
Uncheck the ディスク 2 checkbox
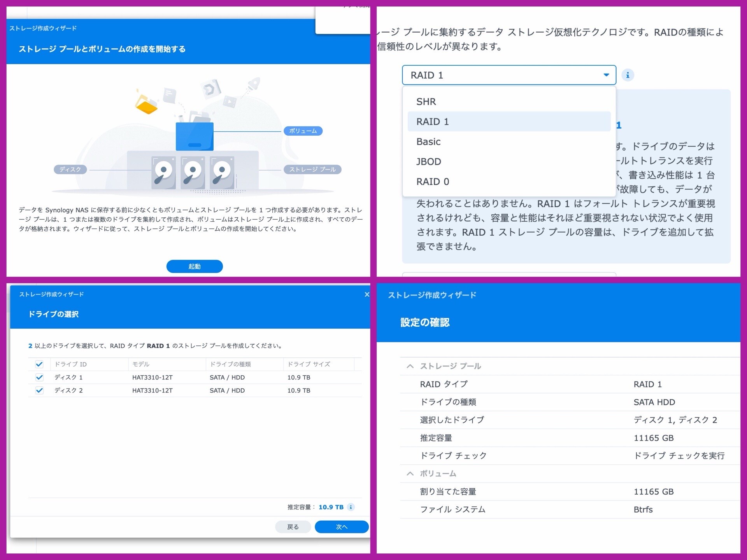(39, 390)
